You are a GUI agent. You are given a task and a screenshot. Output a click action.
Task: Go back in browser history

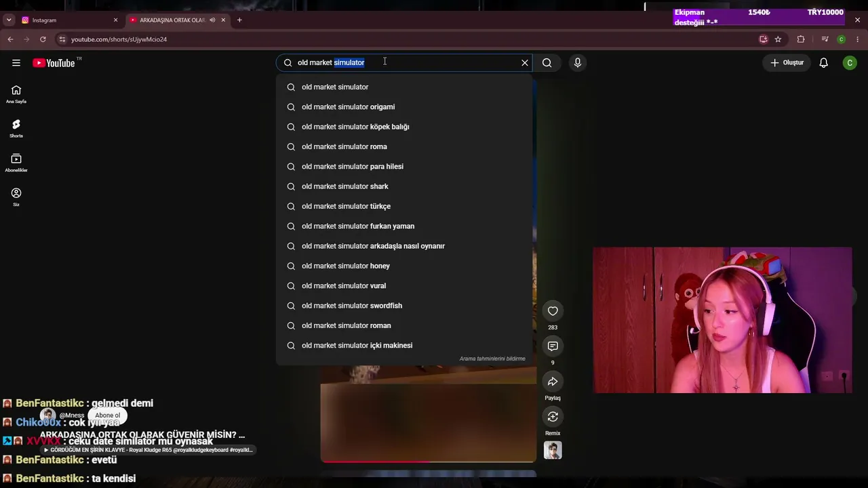coord(10,39)
